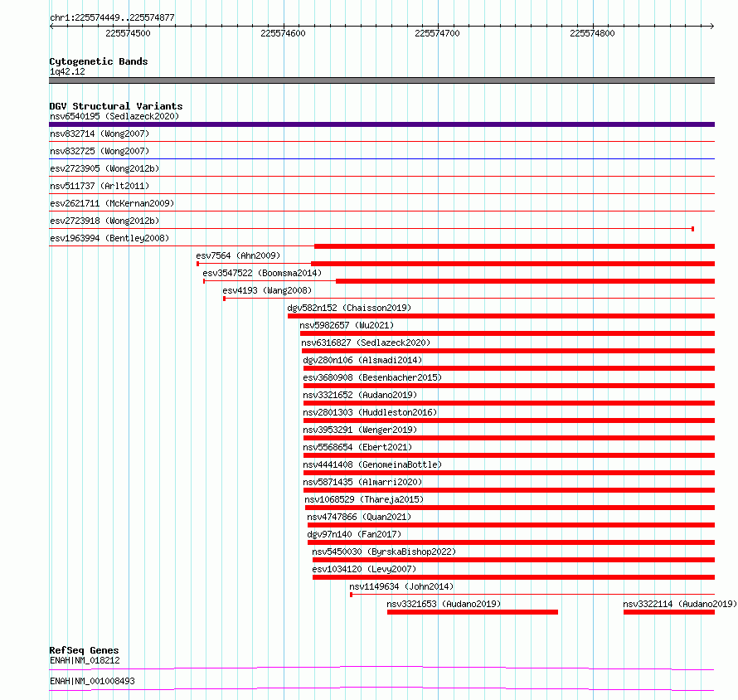The width and height of the screenshot is (738, 700).
Task: Click the nsv832725 (Wong2007) label
Action: coord(100,151)
